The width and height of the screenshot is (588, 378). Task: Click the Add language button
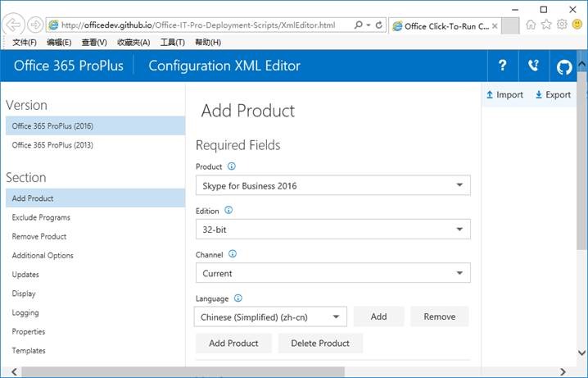click(378, 317)
